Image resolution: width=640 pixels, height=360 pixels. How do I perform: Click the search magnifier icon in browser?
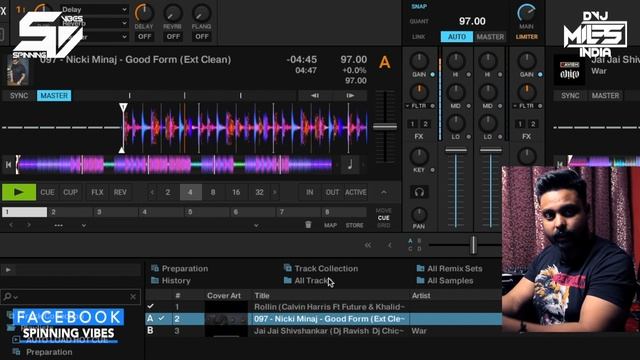7,296
